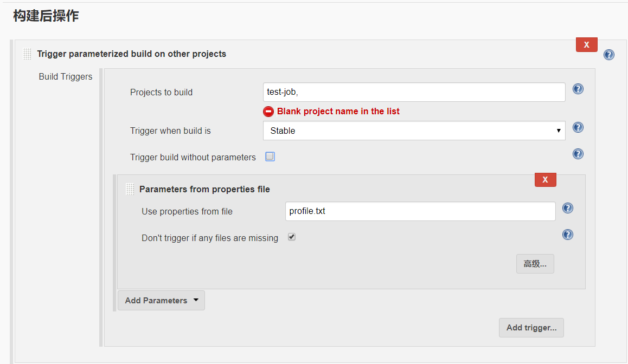628x364 pixels.
Task: Show help for Trigger build without parameters
Action: [x=578, y=154]
